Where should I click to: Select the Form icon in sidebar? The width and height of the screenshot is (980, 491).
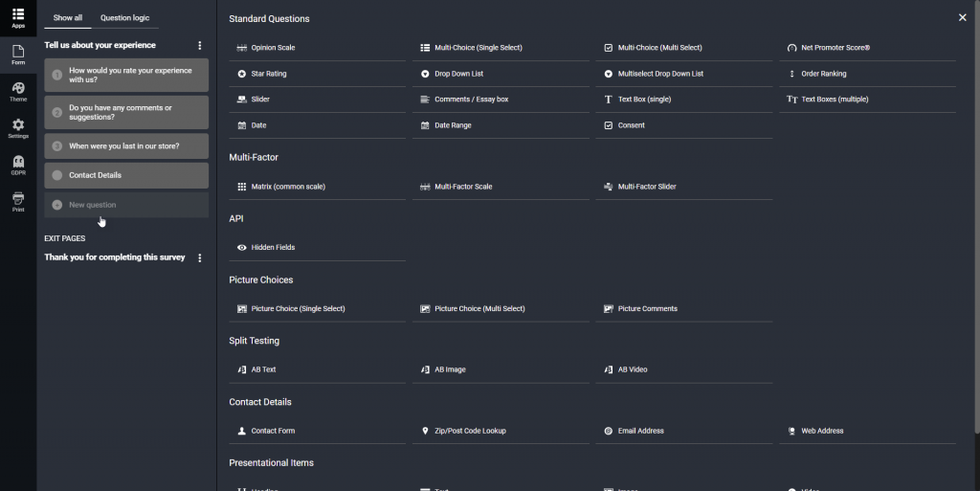18,55
